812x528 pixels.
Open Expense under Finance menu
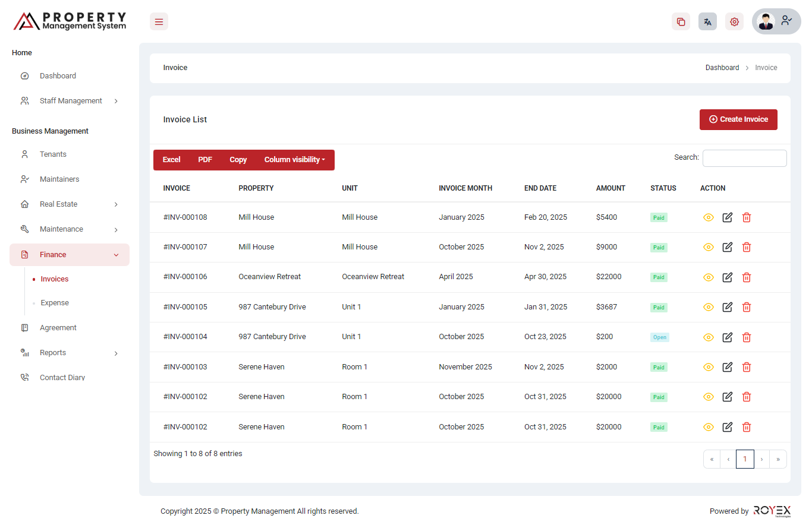point(55,303)
